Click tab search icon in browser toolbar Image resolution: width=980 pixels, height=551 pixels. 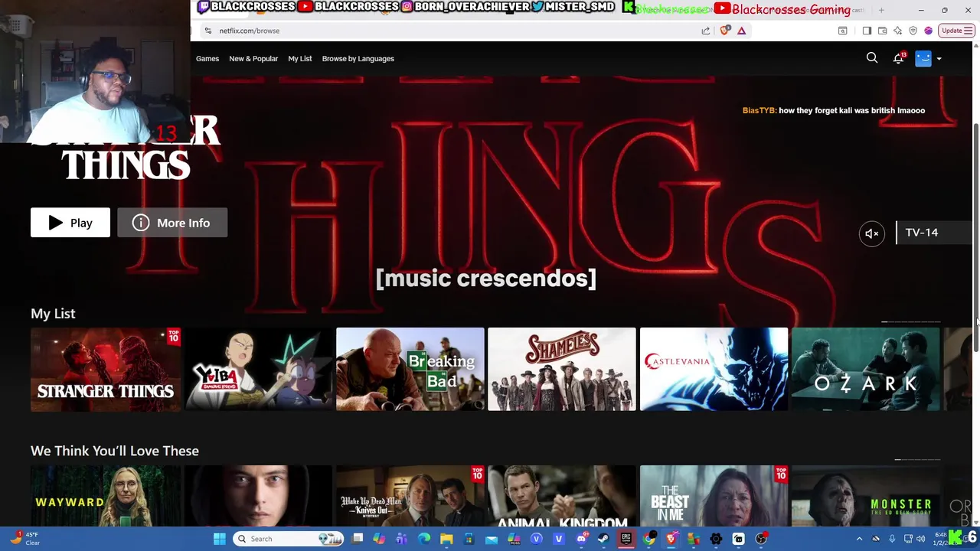tap(842, 31)
